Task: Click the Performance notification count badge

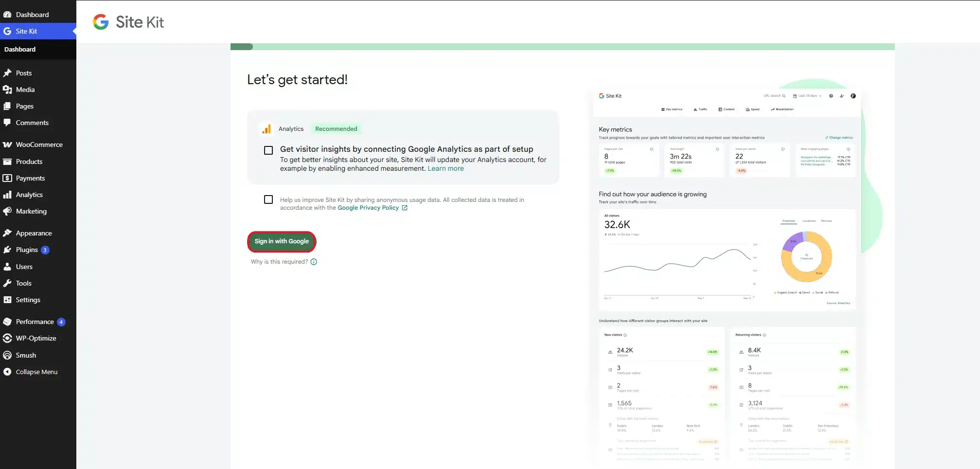Action: [61, 322]
